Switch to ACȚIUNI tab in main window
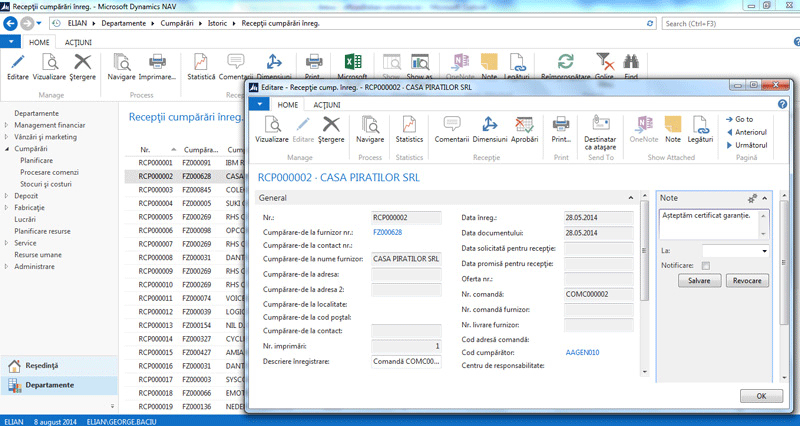 (x=78, y=42)
